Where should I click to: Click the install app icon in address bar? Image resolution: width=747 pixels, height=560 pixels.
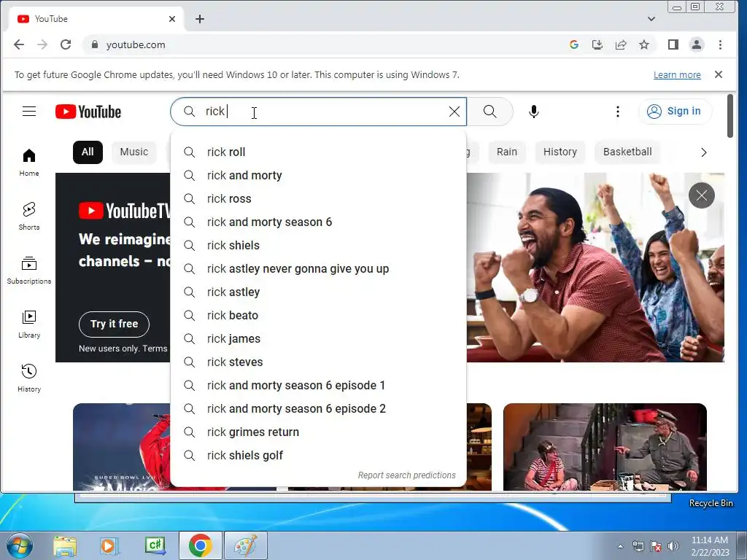tap(597, 44)
